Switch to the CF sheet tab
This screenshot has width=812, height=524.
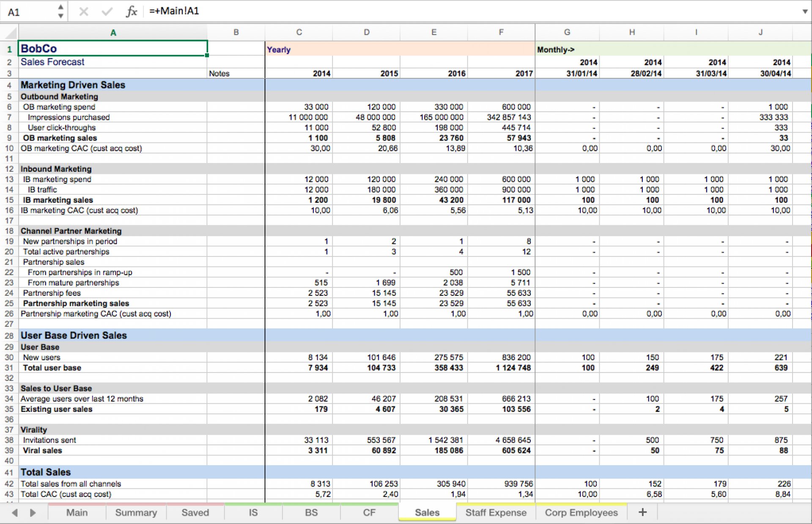(x=369, y=513)
